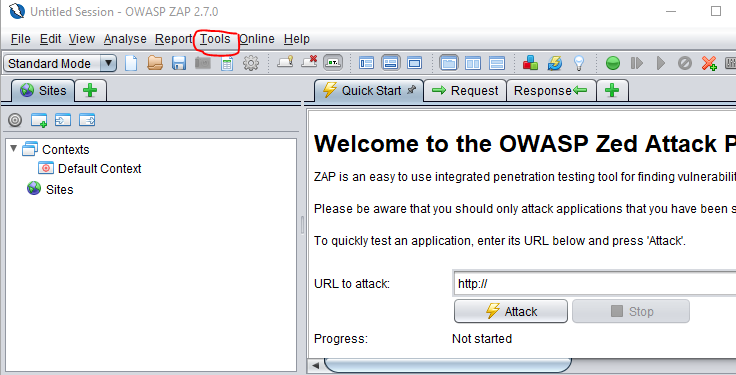Image resolution: width=736 pixels, height=375 pixels.
Task: Click the 'Not started' progress text
Action: click(x=482, y=339)
